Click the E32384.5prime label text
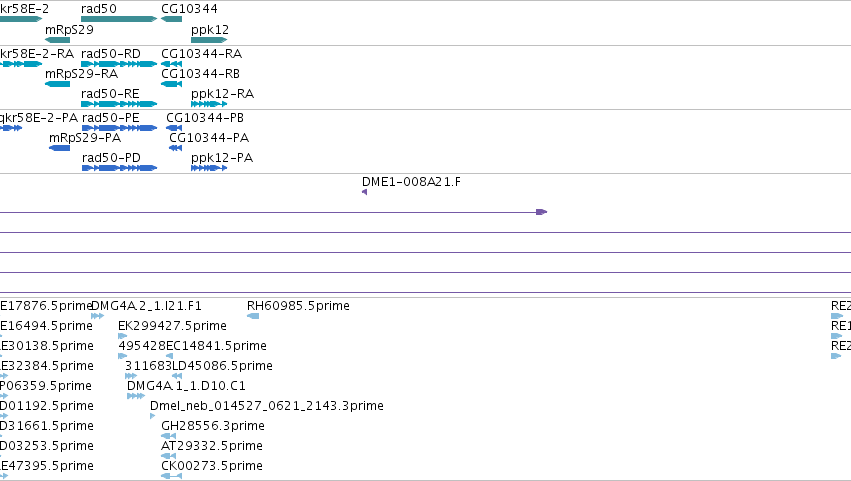 [x=47, y=366]
